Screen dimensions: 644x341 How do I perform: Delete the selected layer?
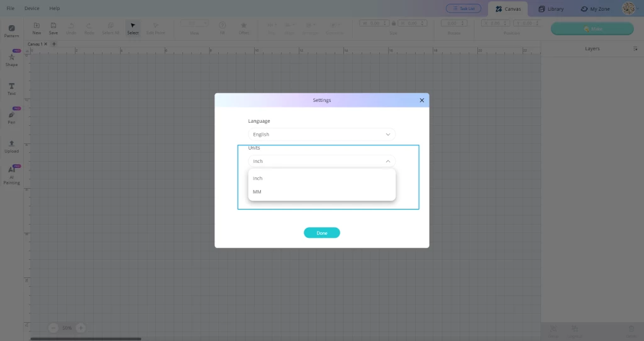point(631,331)
